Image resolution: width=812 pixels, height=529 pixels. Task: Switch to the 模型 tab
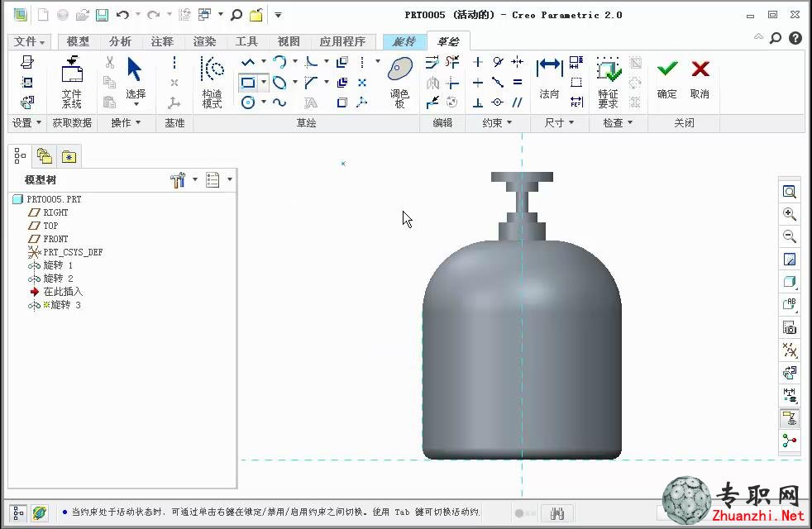[78, 41]
